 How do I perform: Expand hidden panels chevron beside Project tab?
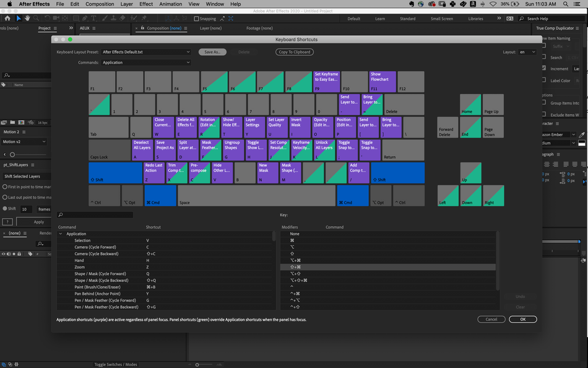[71, 28]
